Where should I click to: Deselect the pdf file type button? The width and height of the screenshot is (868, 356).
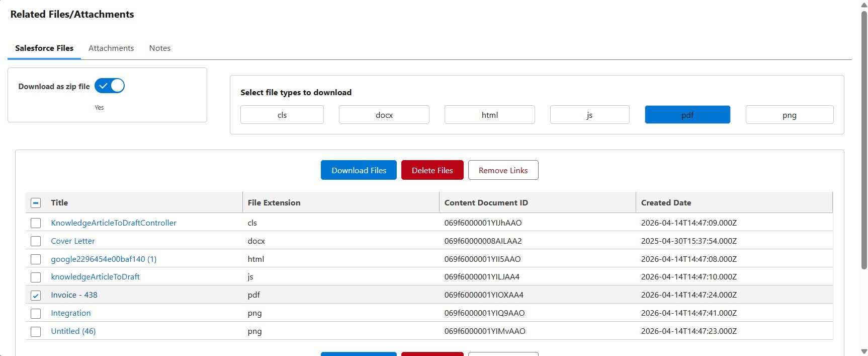tap(687, 115)
